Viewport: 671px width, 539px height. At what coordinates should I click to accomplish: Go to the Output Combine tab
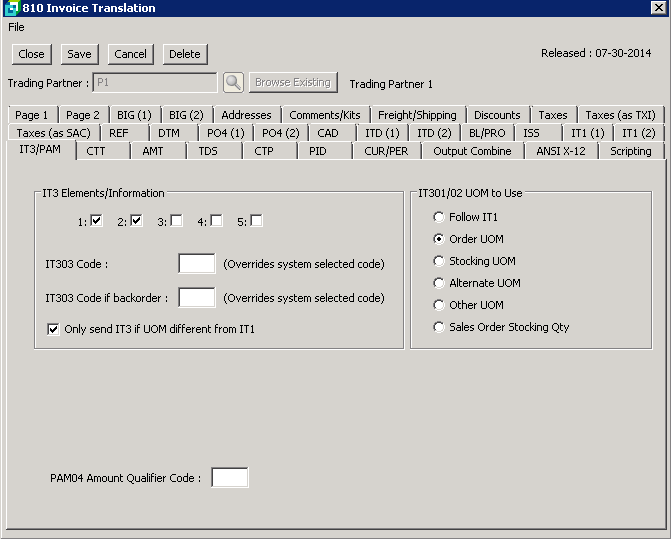click(471, 151)
